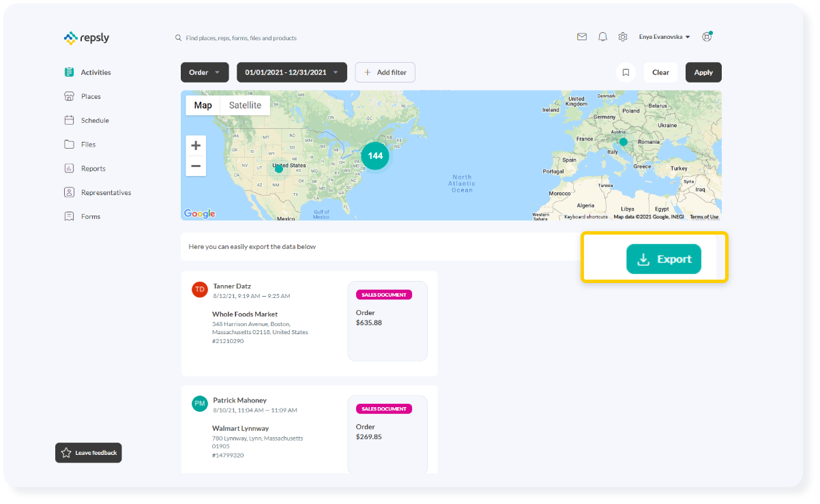The width and height of the screenshot is (820, 504).
Task: Go to the Schedule section
Action: (x=87, y=120)
